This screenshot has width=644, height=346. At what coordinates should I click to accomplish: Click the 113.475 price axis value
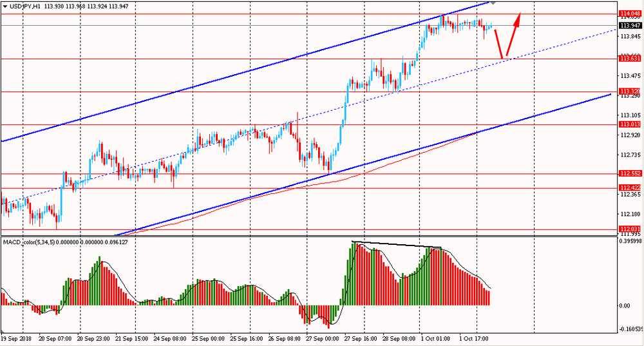point(630,75)
